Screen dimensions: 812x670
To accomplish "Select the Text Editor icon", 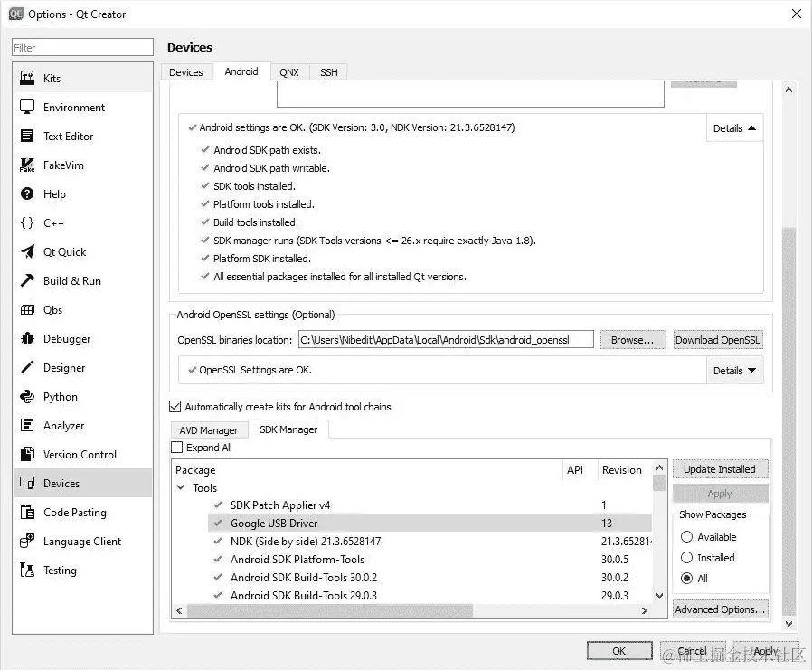I will [x=27, y=137].
